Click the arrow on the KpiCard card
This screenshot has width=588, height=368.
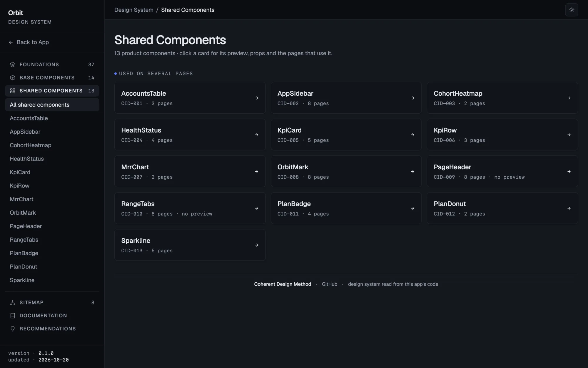tap(413, 135)
